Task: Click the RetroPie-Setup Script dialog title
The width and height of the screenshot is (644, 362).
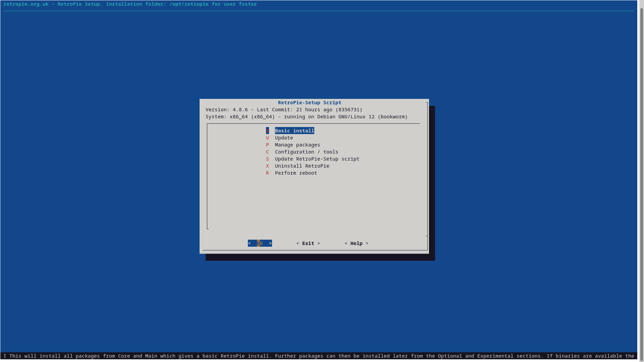Action: pos(310,103)
